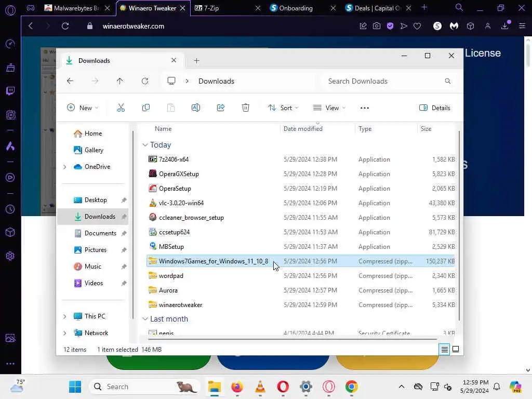Open Opera GX downloads icon

505,26
